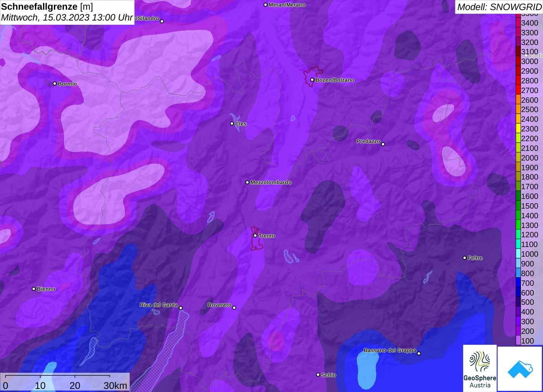Click the Modell: SNOWGRID label
The width and height of the screenshot is (543, 392).
(x=499, y=7)
